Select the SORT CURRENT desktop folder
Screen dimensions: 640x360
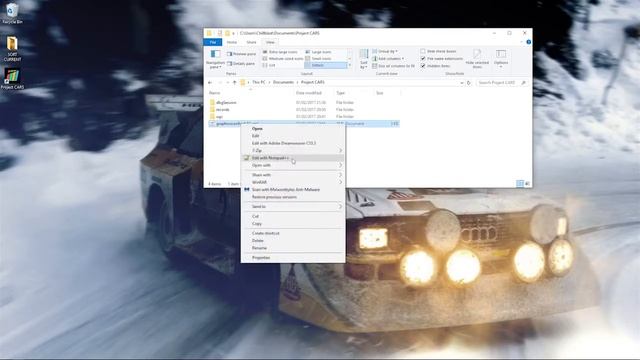click(x=12, y=49)
